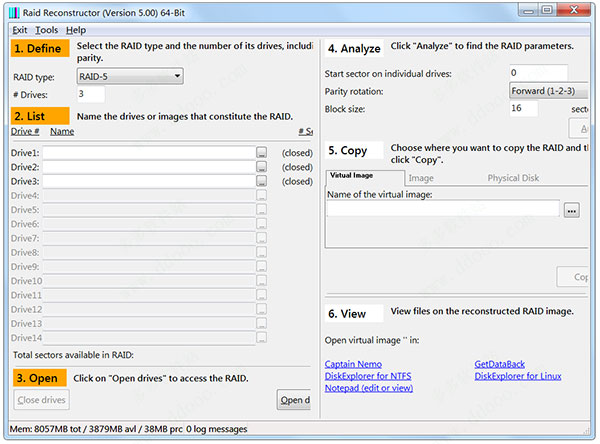Open the Notepad (edit or view) link
The image size is (600, 444).
click(369, 388)
